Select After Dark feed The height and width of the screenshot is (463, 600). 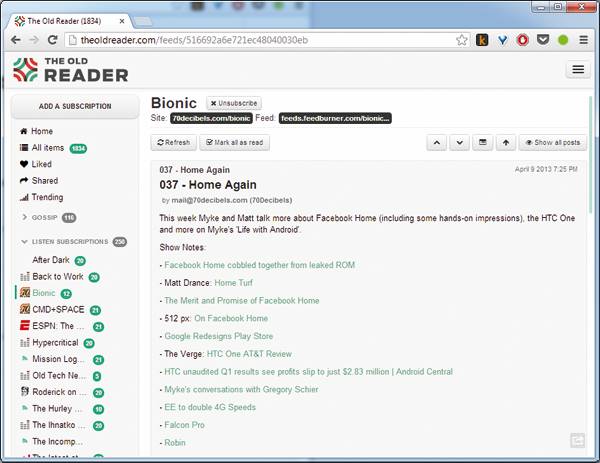pyautogui.click(x=51, y=260)
